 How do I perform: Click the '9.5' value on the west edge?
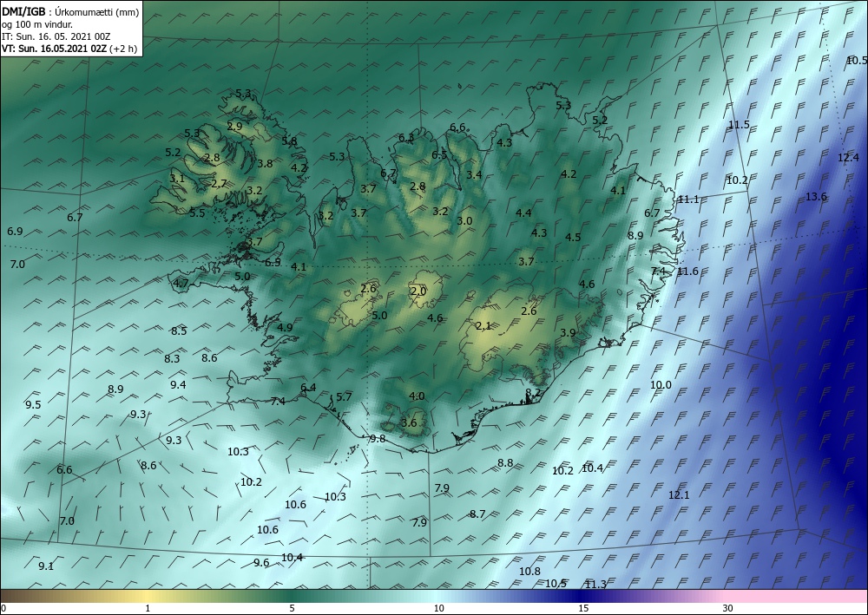pos(33,404)
